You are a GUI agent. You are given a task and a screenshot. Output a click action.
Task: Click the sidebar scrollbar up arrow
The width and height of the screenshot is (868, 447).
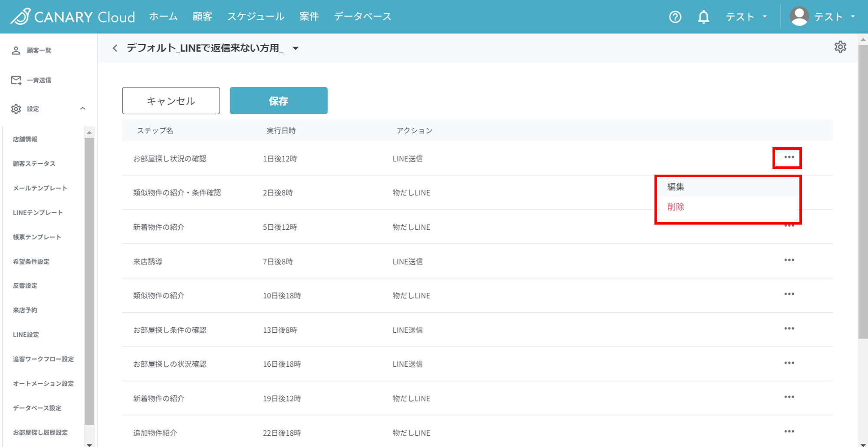tap(89, 132)
